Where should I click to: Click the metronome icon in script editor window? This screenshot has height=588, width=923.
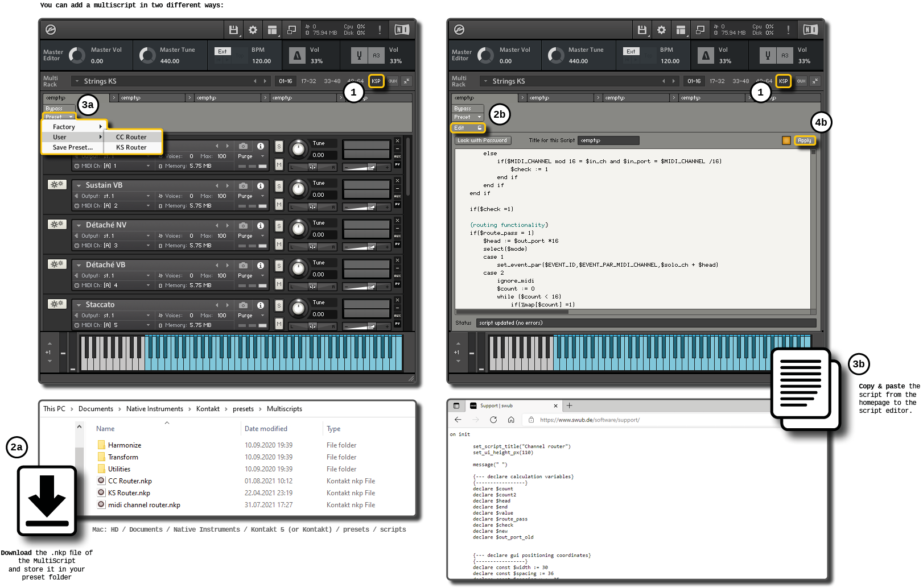(x=706, y=55)
